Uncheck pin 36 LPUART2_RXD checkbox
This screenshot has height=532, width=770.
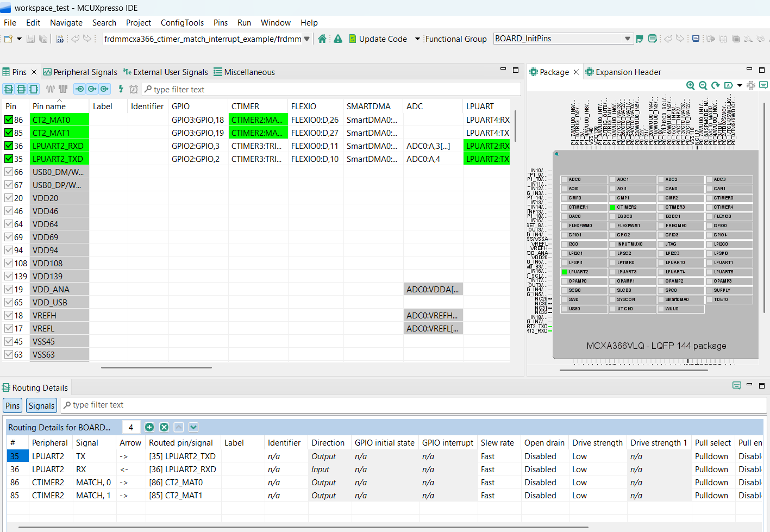tap(9, 146)
